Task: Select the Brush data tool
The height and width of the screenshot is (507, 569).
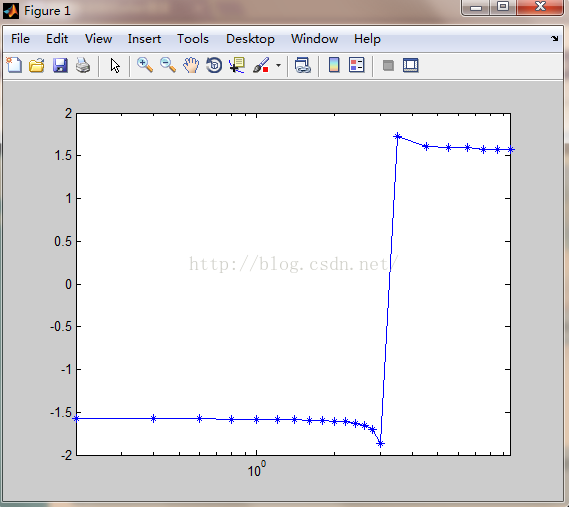Action: 261,65
